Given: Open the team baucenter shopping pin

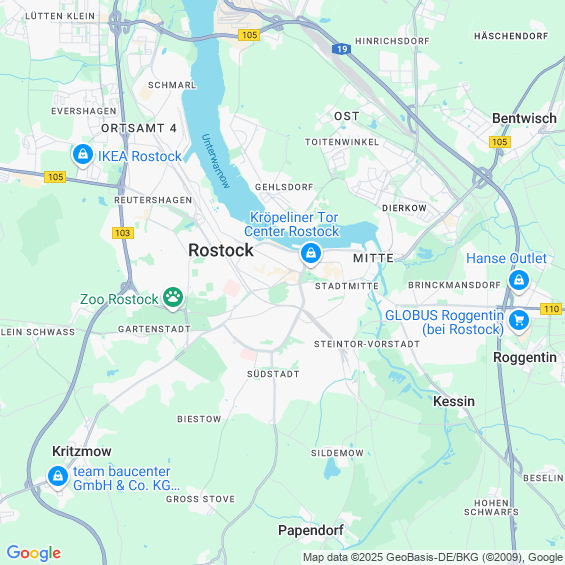Looking at the screenshot, I should click(x=58, y=477).
